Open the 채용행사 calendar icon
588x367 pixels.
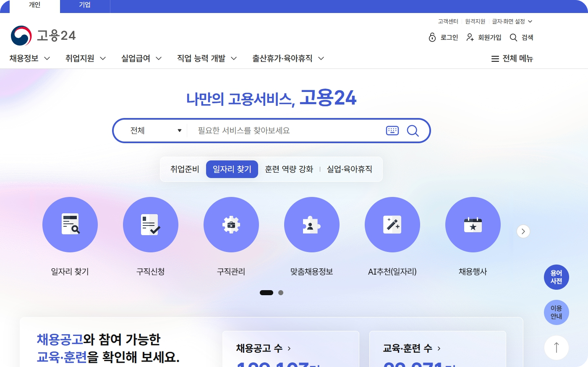point(473,225)
